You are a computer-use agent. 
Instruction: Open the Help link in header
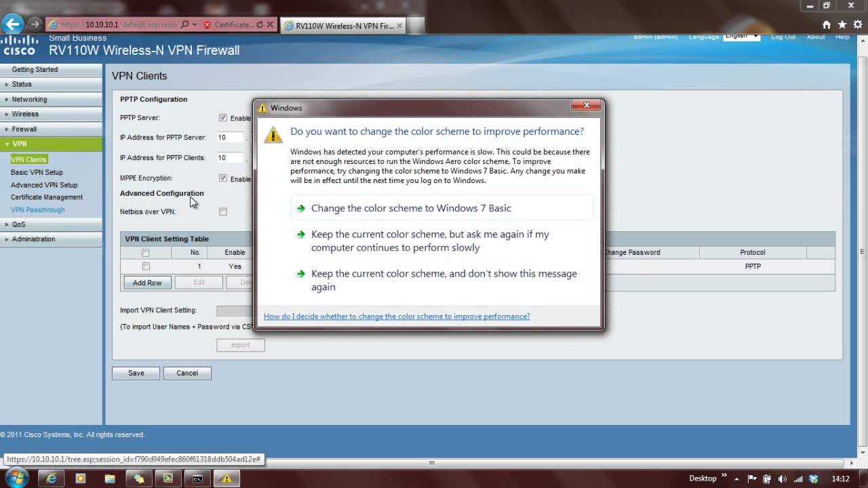(842, 37)
